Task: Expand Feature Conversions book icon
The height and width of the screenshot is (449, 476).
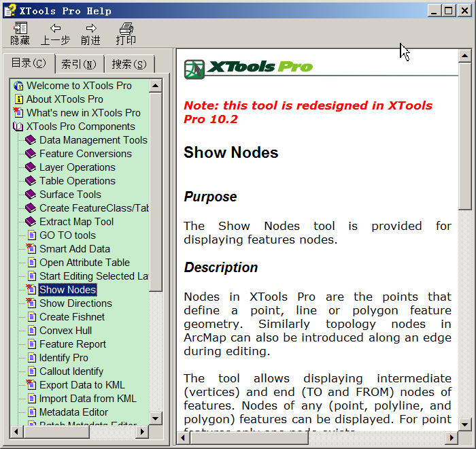Action: [x=31, y=154]
